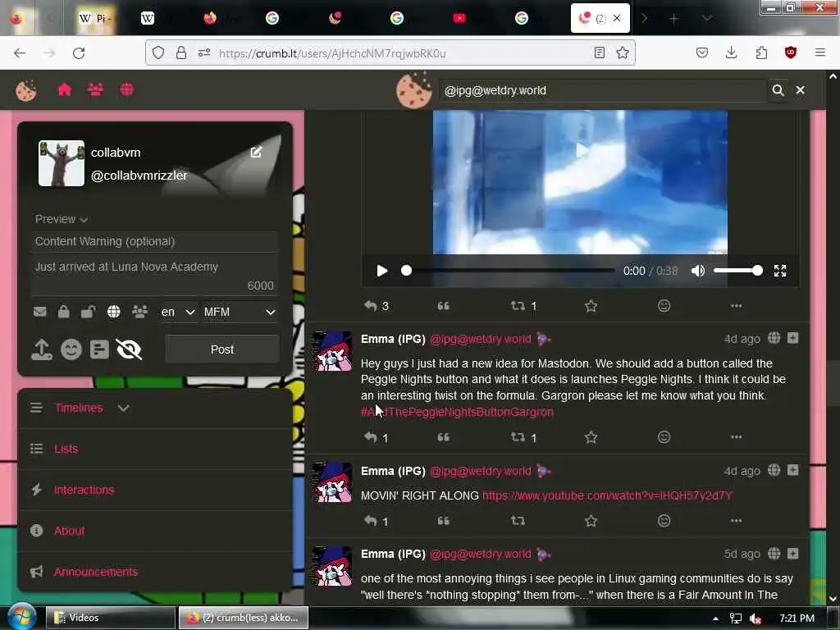Reply to the MOVIN' RIGHT ALONG post
840x630 pixels.
(371, 521)
